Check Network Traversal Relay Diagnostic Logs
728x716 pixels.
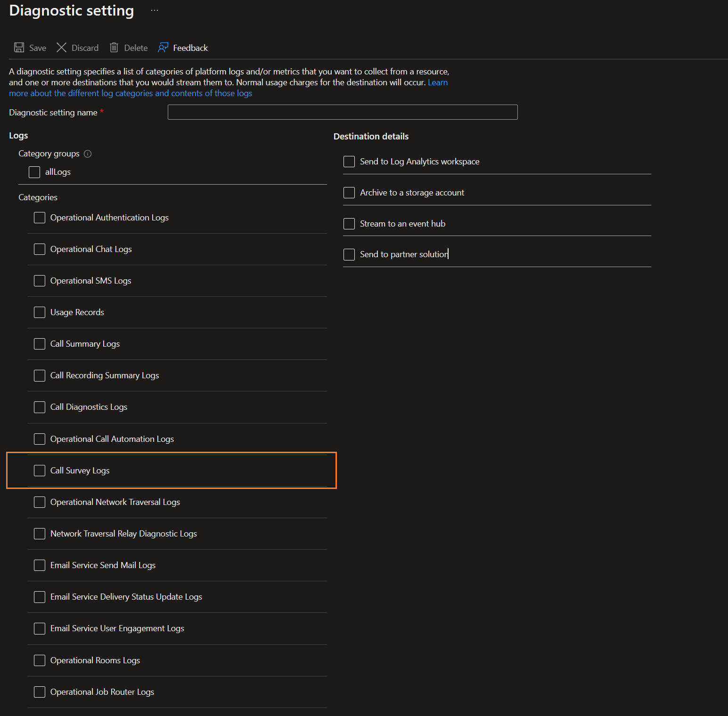(40, 534)
